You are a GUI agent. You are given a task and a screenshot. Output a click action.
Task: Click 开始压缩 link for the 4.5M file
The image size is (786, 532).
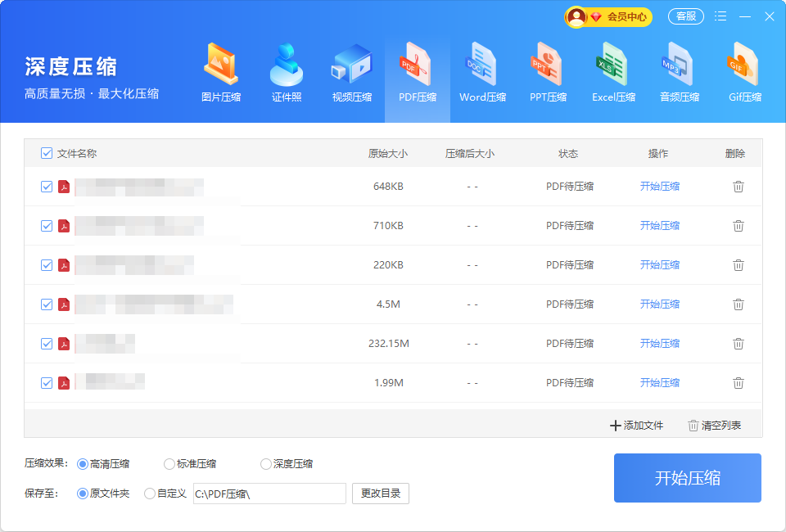point(660,304)
